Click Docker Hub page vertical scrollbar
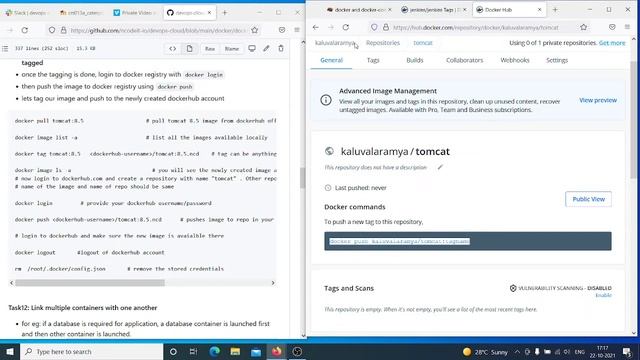This screenshot has height=360, width=640. coord(633,120)
